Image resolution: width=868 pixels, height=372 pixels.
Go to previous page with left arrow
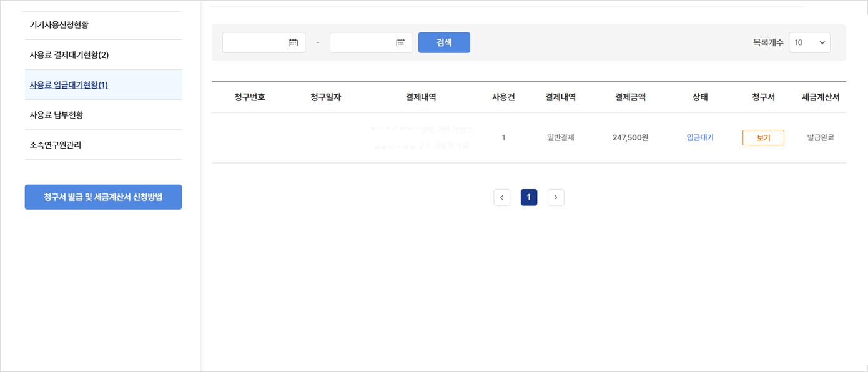501,197
